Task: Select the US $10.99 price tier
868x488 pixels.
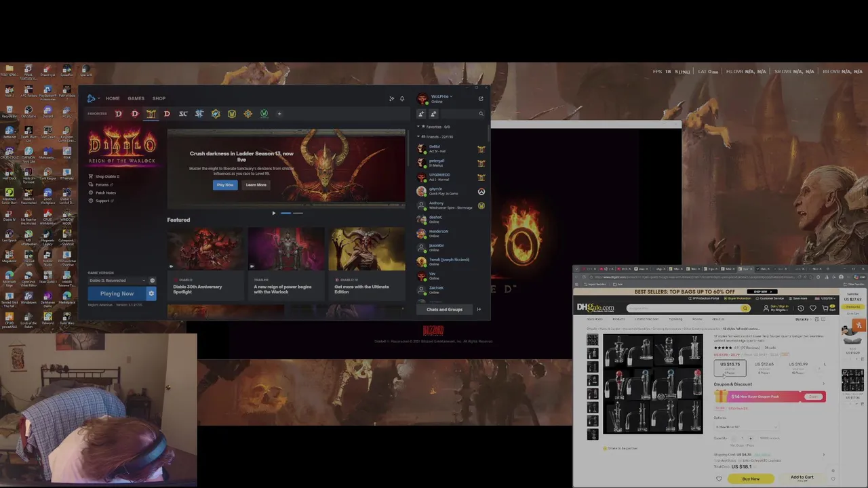Action: click(x=798, y=367)
